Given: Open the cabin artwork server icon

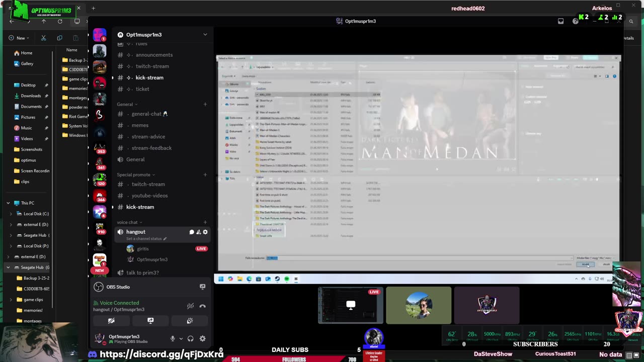Looking at the screenshot, I should click(x=100, y=66).
